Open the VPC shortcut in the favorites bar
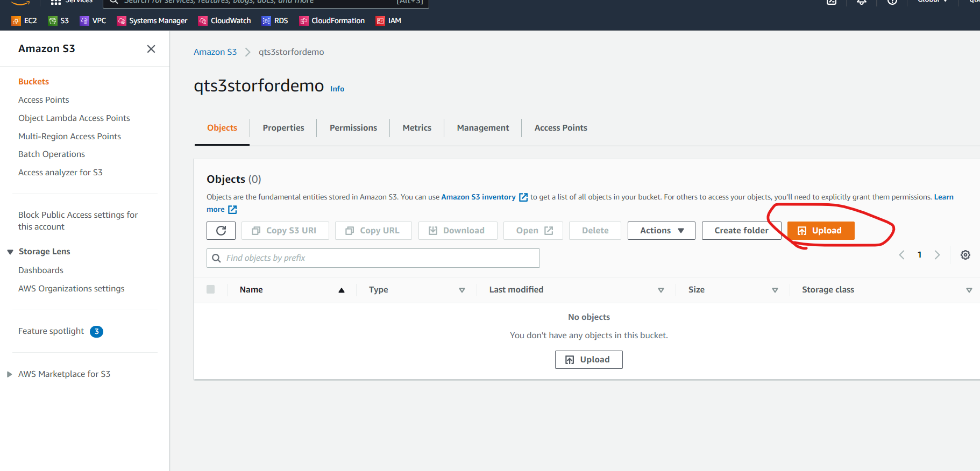The width and height of the screenshot is (980, 471). [x=93, y=20]
